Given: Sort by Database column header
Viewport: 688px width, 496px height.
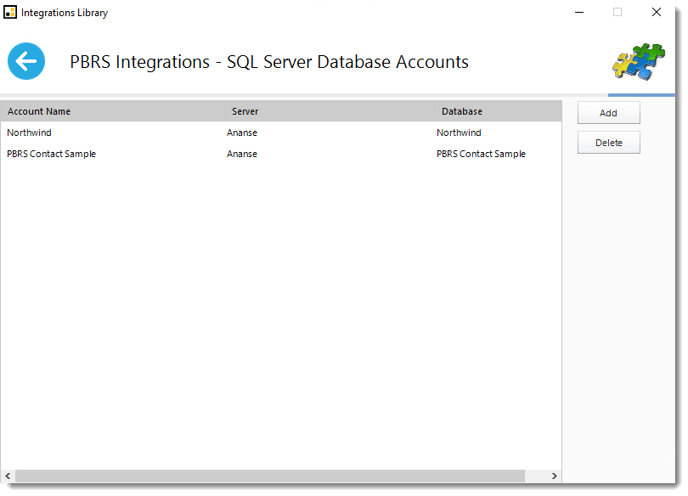Looking at the screenshot, I should tap(462, 111).
